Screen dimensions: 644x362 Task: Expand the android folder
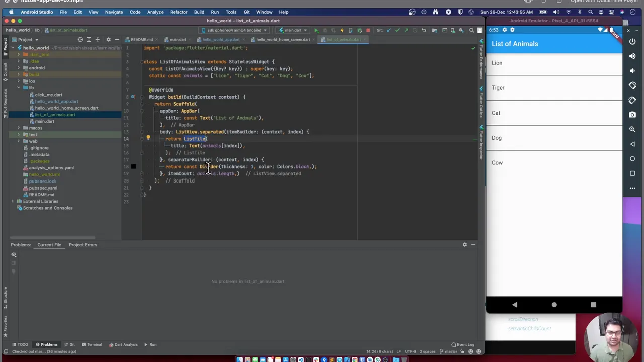coord(19,68)
